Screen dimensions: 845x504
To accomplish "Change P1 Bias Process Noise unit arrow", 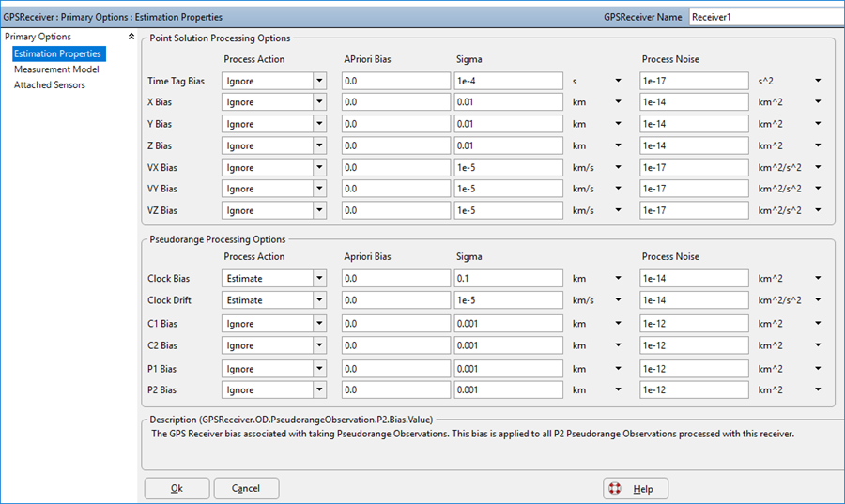I will (818, 369).
